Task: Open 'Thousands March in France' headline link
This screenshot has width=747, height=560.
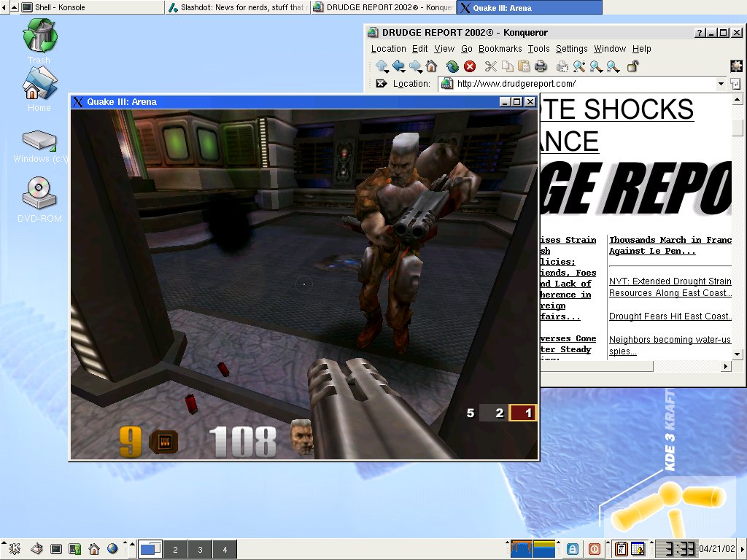Action: coord(670,245)
